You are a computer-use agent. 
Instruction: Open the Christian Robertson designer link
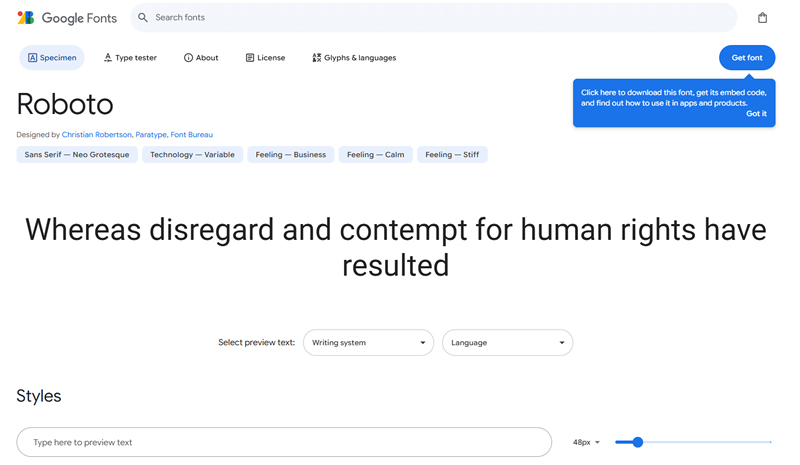point(97,135)
